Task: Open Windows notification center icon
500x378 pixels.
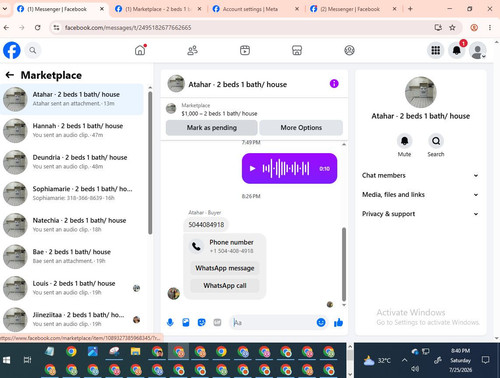Action: tap(486, 360)
